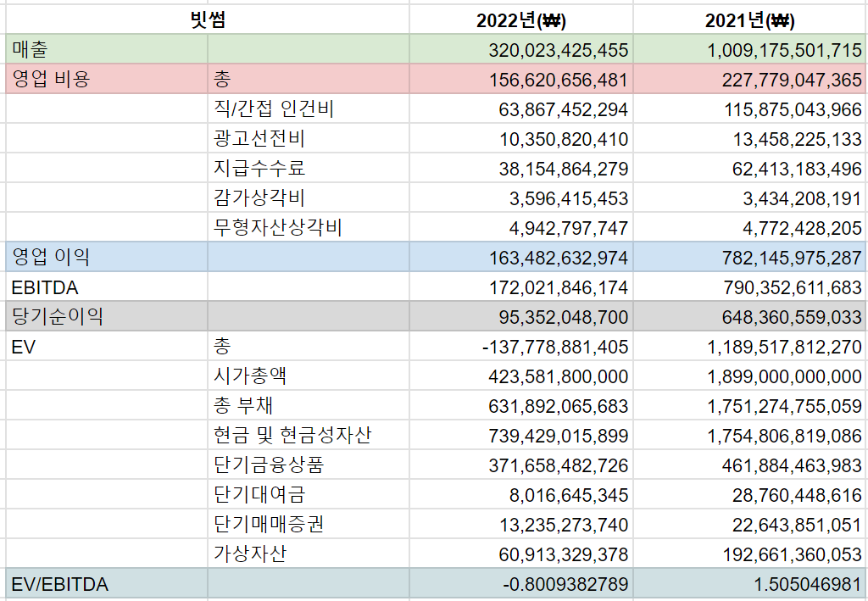Select value 3,596,415,453
The image size is (868, 601).
pos(569,199)
